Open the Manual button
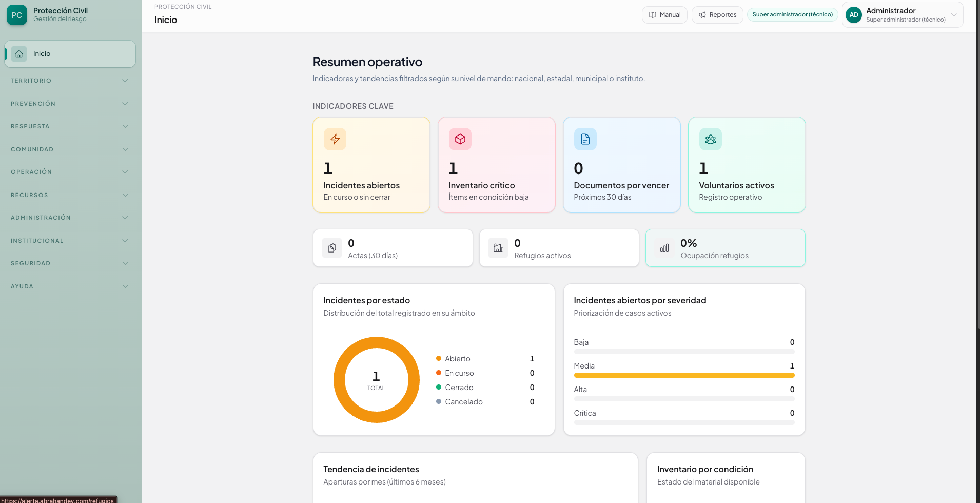The image size is (980, 503). click(664, 15)
